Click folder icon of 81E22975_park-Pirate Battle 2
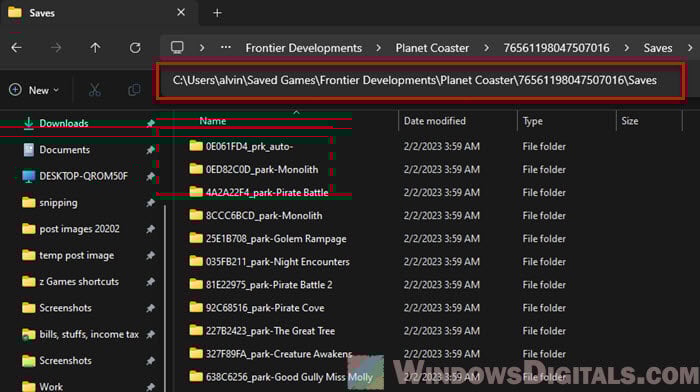 point(196,284)
